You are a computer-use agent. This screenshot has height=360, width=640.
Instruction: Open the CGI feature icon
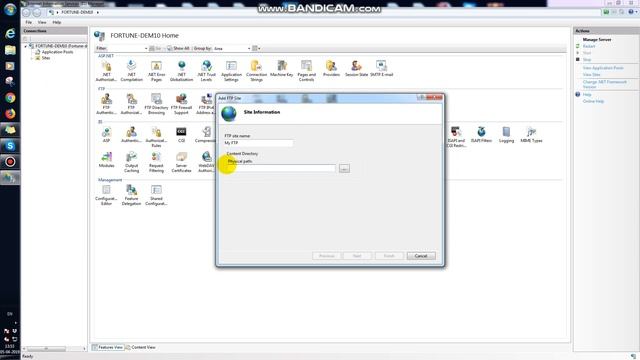181,135
